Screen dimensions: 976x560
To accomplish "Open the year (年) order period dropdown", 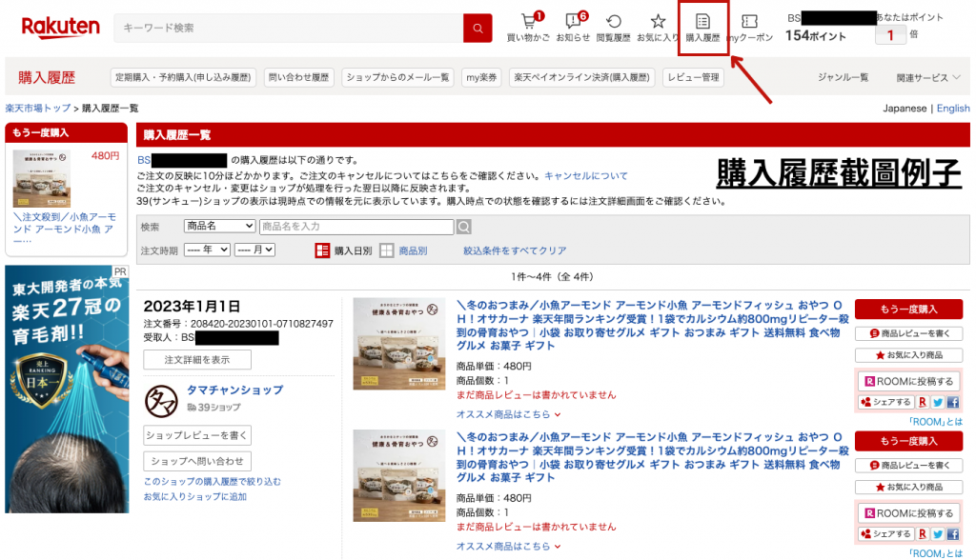I will point(207,250).
